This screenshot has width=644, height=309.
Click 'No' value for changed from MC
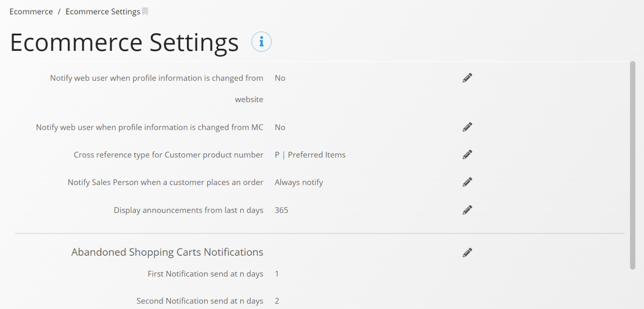click(280, 127)
